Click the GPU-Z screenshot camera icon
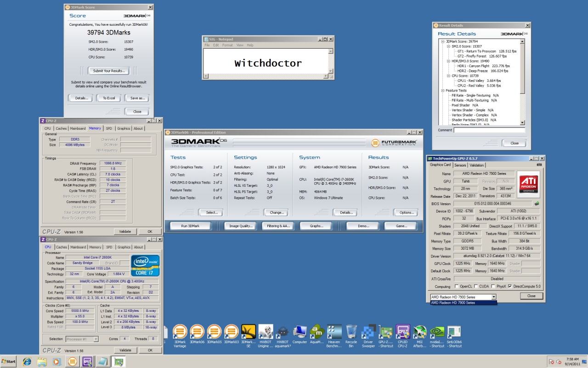This screenshot has width=588, height=368. pos(539,165)
